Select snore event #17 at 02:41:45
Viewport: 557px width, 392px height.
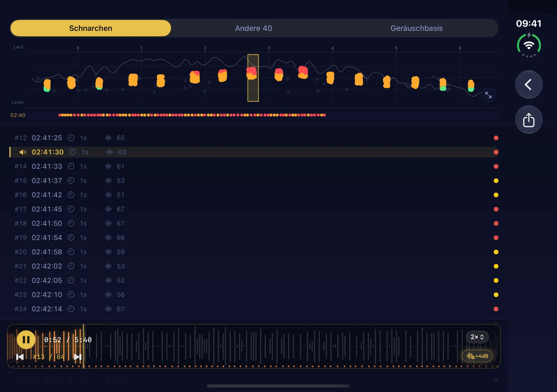[254, 209]
